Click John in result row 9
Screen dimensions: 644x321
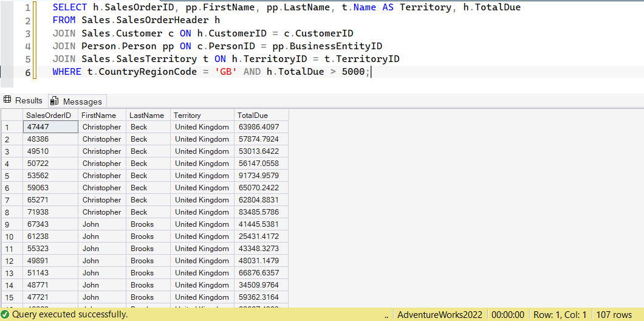tap(102, 224)
